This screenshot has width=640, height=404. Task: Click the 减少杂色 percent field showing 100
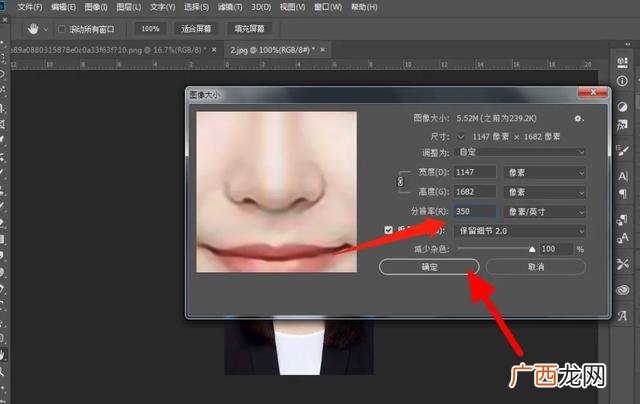(556, 249)
